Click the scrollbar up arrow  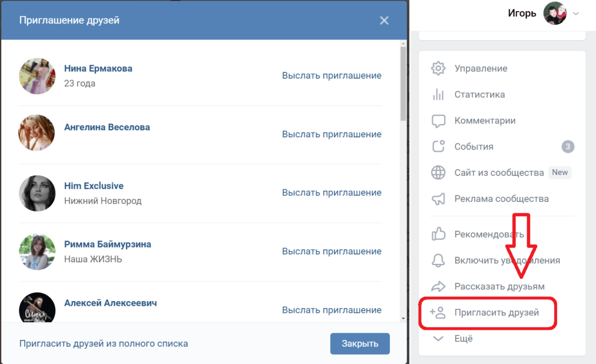pos(403,44)
